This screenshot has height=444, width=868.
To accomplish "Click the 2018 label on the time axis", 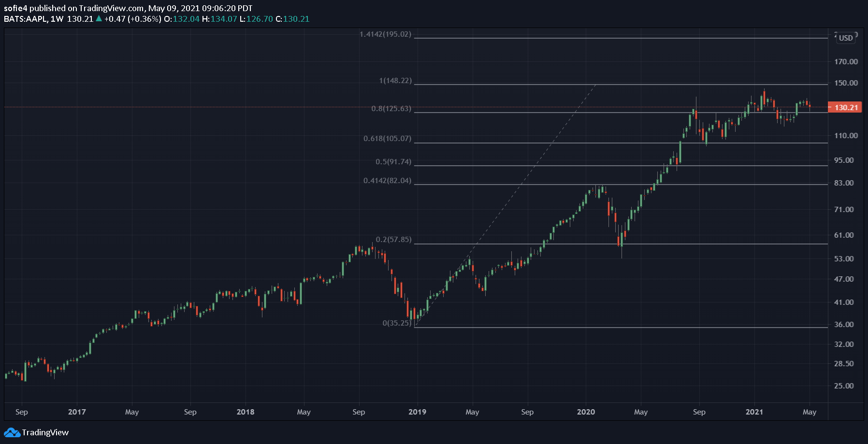I will [246, 412].
